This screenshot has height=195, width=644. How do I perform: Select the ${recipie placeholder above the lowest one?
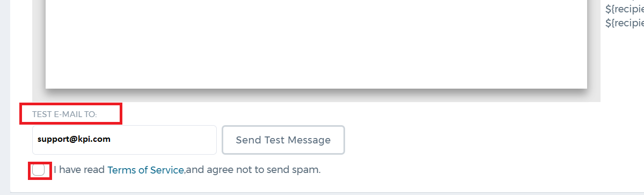coord(625,9)
